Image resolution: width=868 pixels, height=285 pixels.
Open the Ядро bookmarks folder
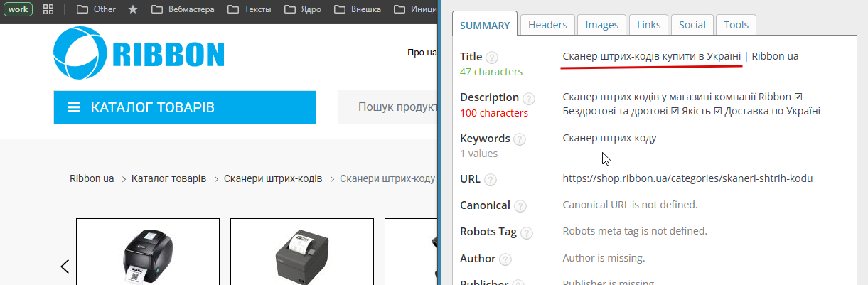(x=303, y=9)
